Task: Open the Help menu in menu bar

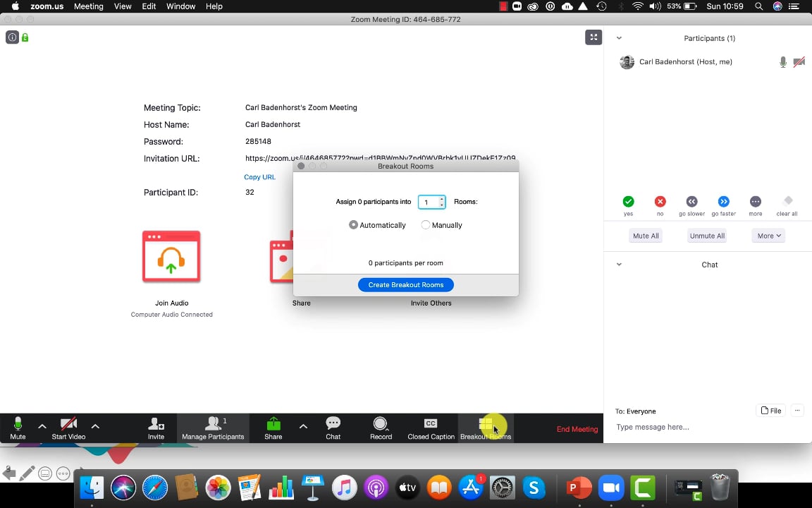Action: click(x=214, y=6)
